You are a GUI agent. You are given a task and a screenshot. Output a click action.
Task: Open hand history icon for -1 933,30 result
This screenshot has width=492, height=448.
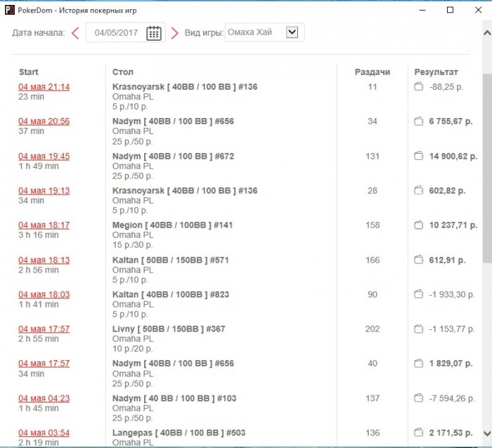418,294
